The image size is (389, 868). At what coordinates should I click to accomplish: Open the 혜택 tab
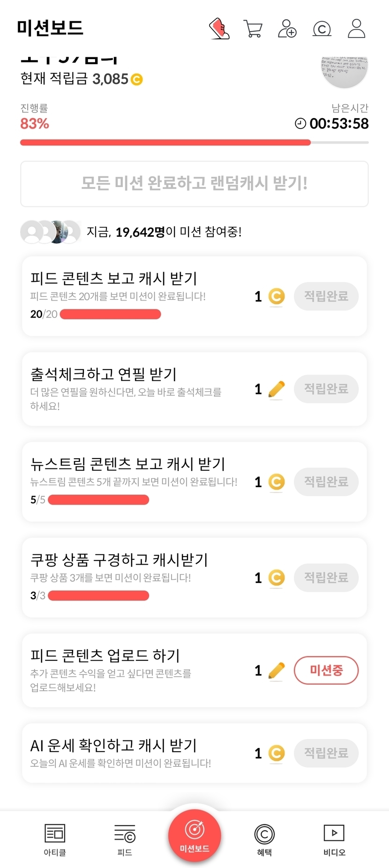264,839
